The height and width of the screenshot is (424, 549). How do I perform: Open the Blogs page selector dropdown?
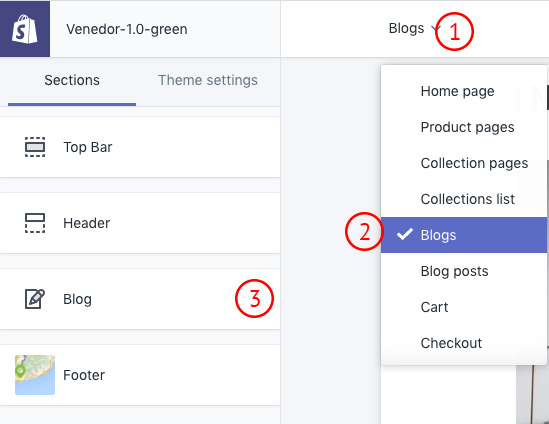(x=414, y=28)
